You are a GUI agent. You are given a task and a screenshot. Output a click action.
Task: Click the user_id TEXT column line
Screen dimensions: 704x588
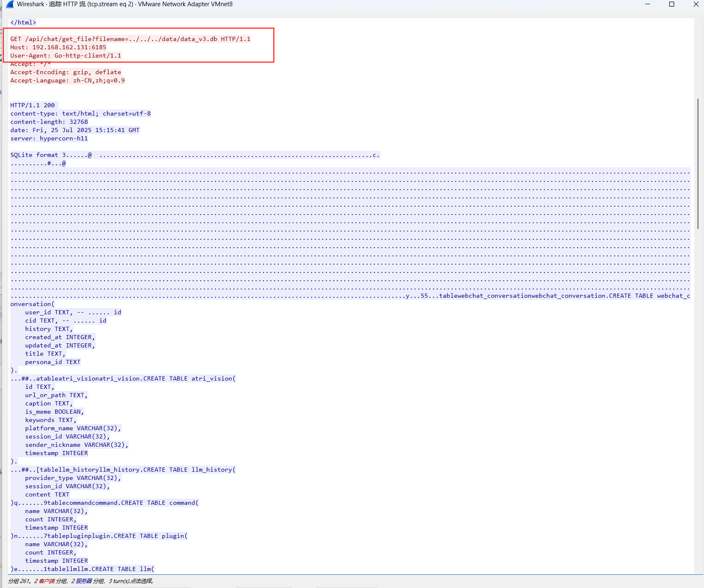[x=73, y=312]
